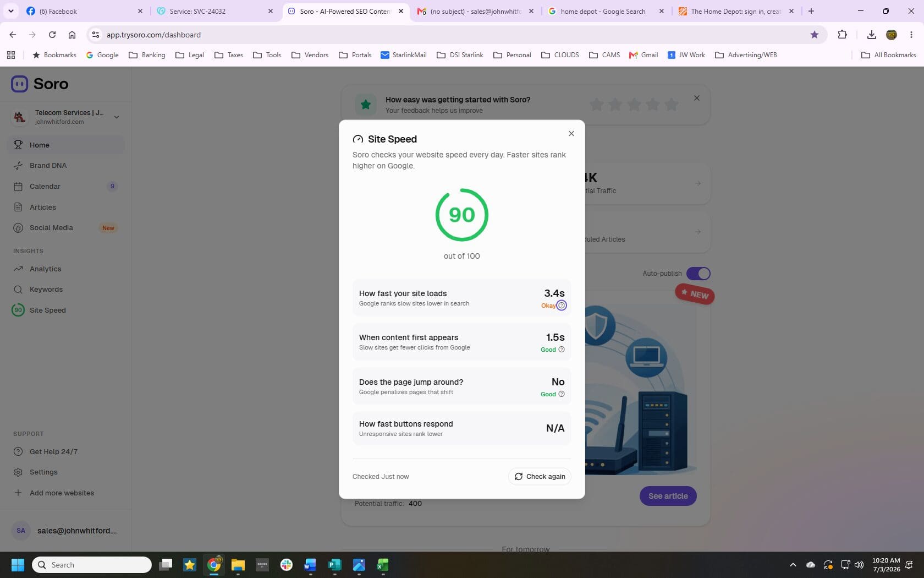Close the Site Speed dialog

(x=571, y=134)
